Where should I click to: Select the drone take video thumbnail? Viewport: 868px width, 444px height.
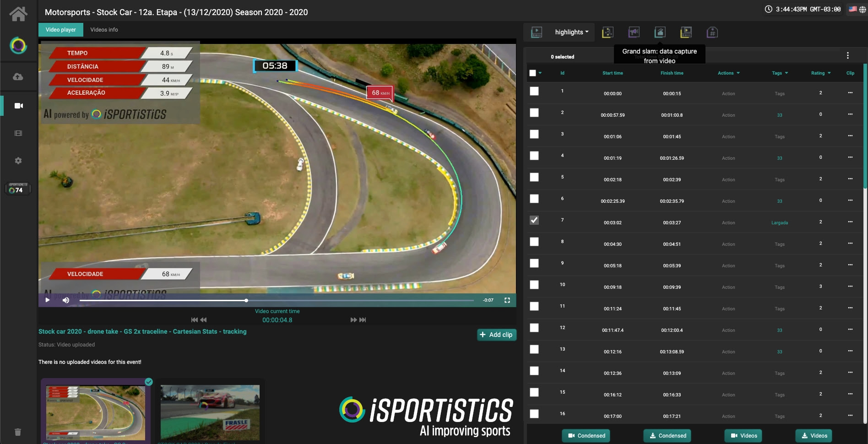click(x=96, y=412)
